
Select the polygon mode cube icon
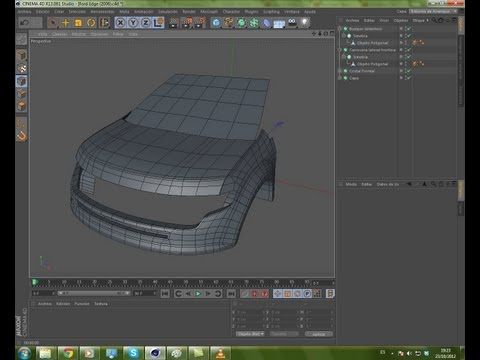22,106
